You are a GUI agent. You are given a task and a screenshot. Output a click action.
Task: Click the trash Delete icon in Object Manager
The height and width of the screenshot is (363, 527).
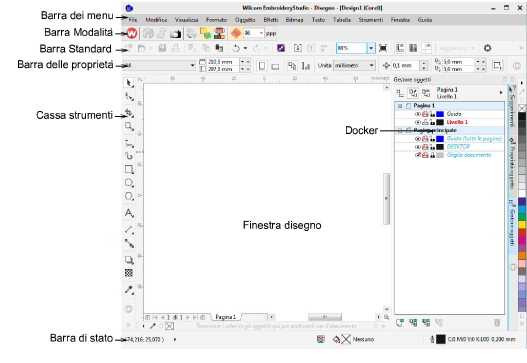point(497,323)
